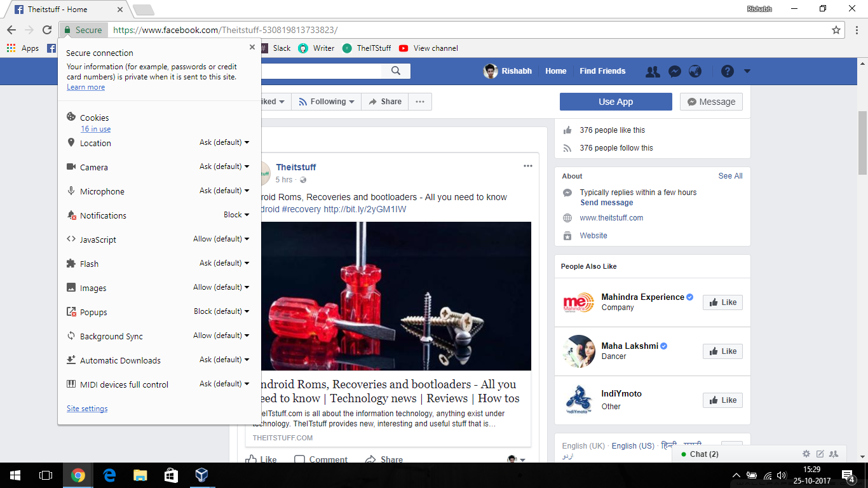Open the Site settings link
868x488 pixels.
point(86,408)
